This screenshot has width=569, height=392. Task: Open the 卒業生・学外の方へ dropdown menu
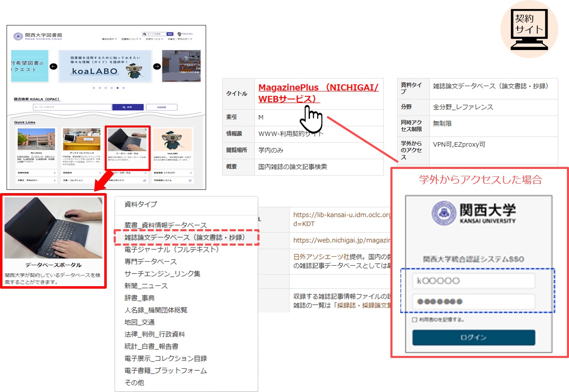(x=180, y=39)
